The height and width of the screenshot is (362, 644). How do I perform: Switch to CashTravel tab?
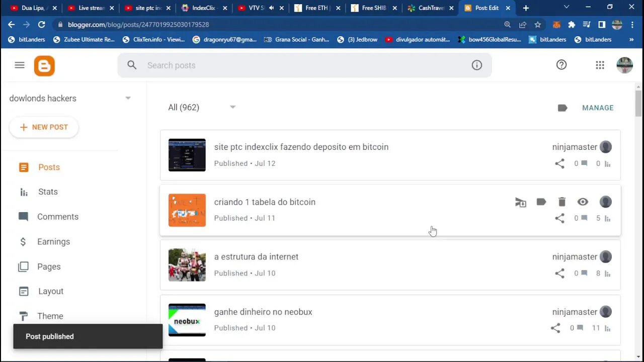click(x=431, y=8)
